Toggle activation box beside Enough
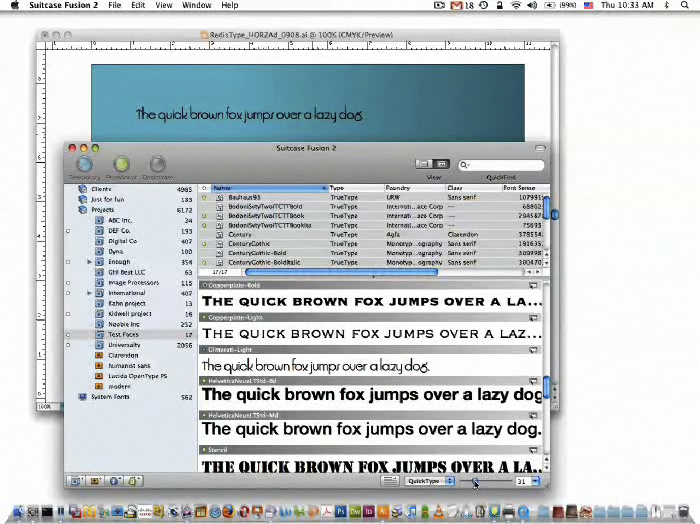The width and height of the screenshot is (700, 524). [x=68, y=262]
